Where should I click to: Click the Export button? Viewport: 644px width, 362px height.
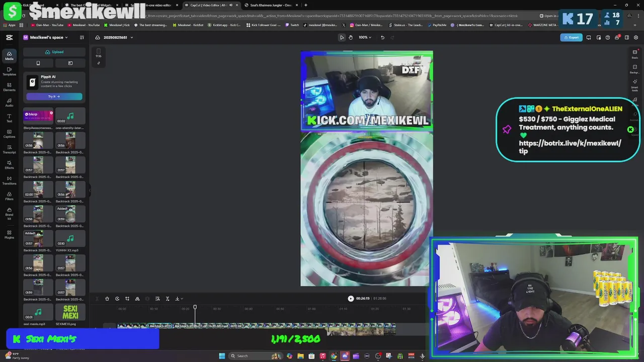point(571,37)
